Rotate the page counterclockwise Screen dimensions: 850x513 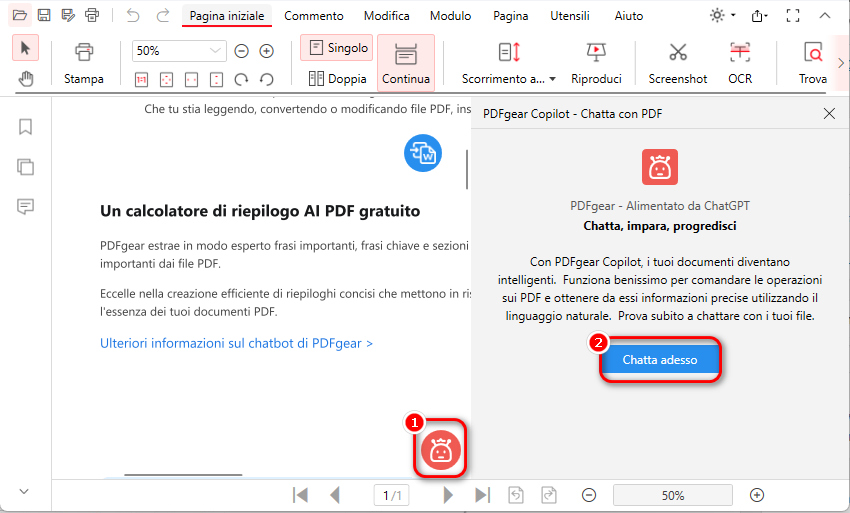(x=266, y=80)
